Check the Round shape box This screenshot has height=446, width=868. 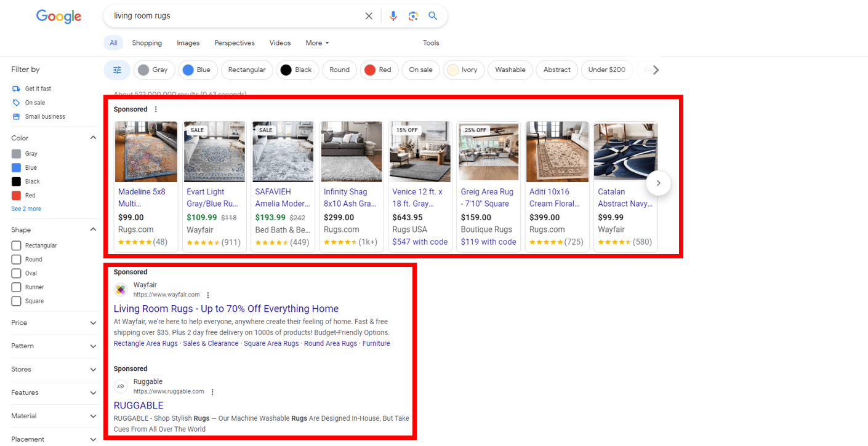tap(16, 260)
